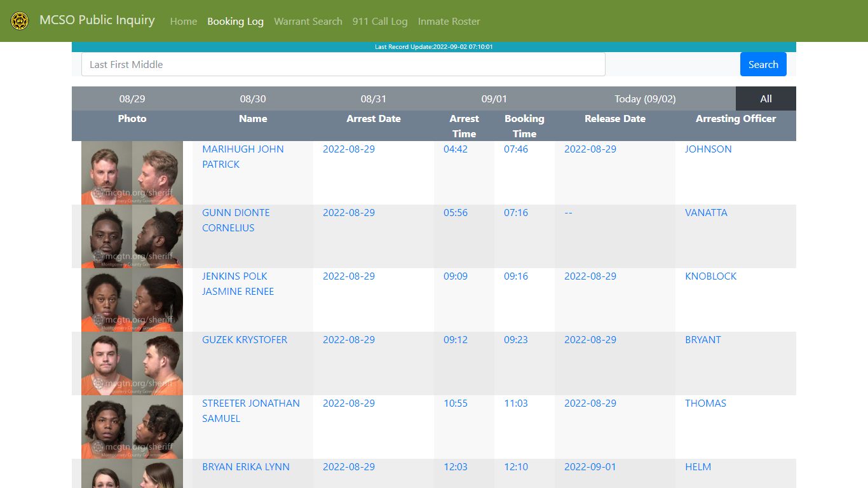Click Guzek's release date 2022-08-29
The height and width of the screenshot is (488, 868).
coord(590,339)
